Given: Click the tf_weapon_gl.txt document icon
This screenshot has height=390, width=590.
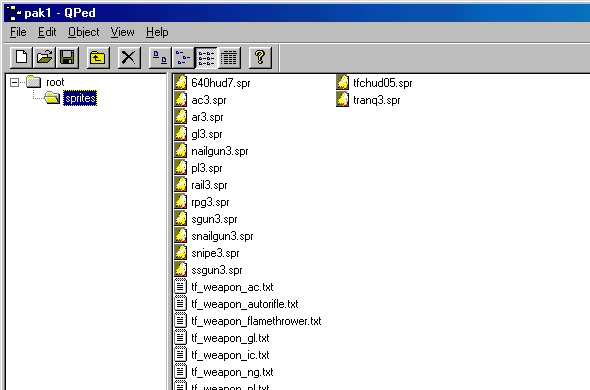Looking at the screenshot, I should click(181, 338).
